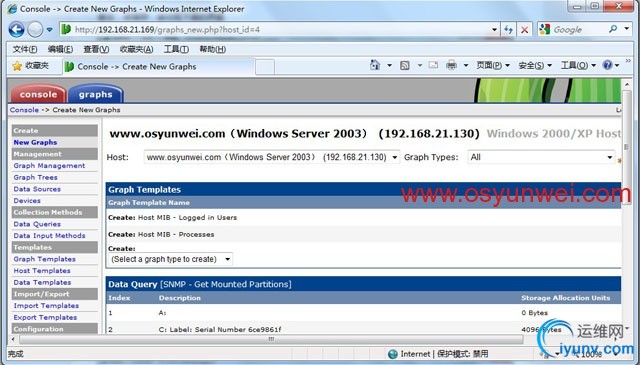The height and width of the screenshot is (365, 640).
Task: Open the 查看(V) menu
Action: [x=96, y=49]
